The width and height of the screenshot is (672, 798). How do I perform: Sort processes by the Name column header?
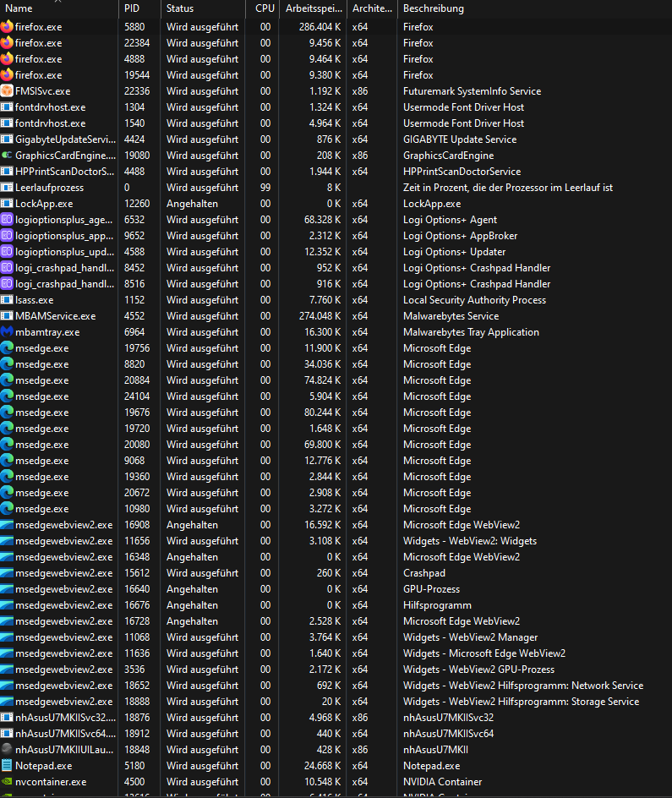pos(58,8)
